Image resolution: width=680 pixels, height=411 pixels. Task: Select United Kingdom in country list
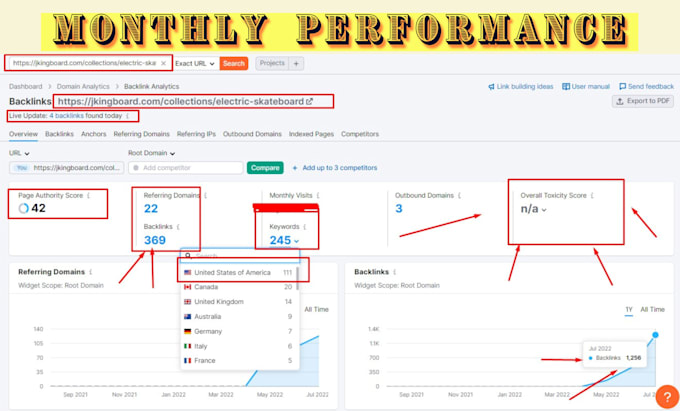pos(238,302)
